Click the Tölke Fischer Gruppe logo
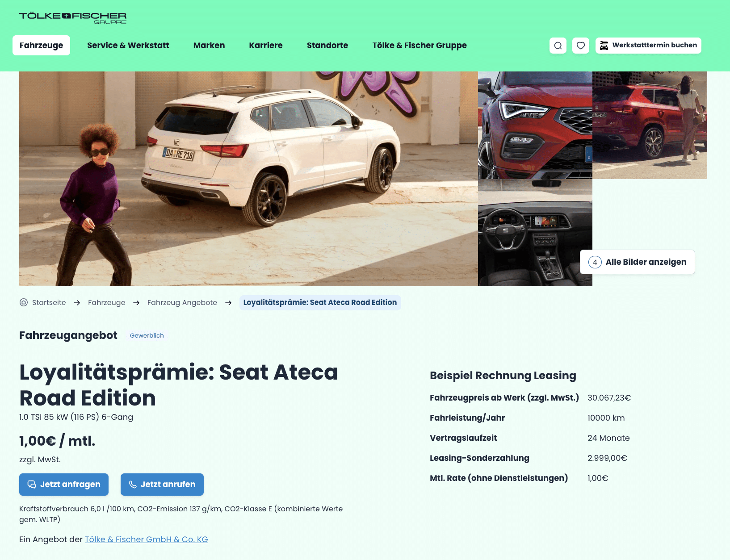This screenshot has height=560, width=730. 73,18
